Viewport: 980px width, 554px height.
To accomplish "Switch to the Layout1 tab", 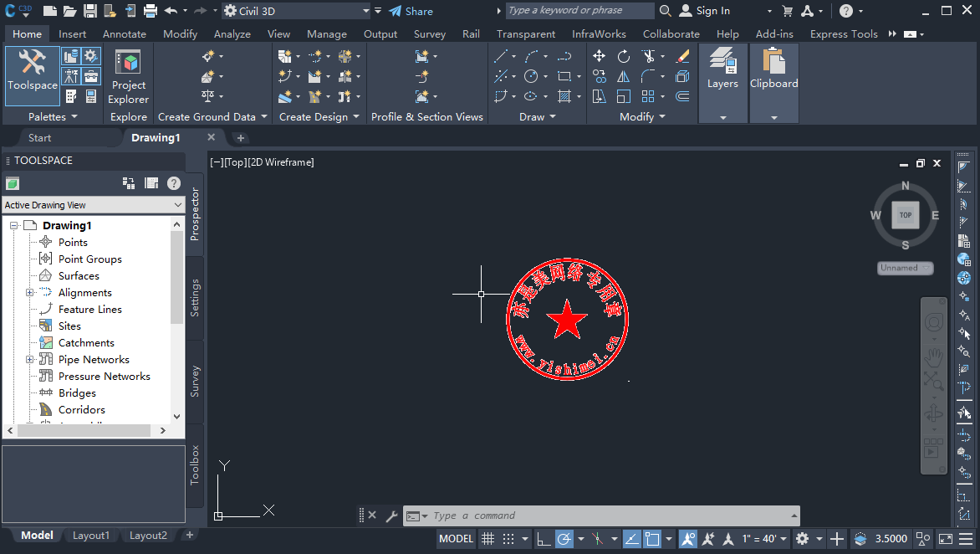I will 90,536.
